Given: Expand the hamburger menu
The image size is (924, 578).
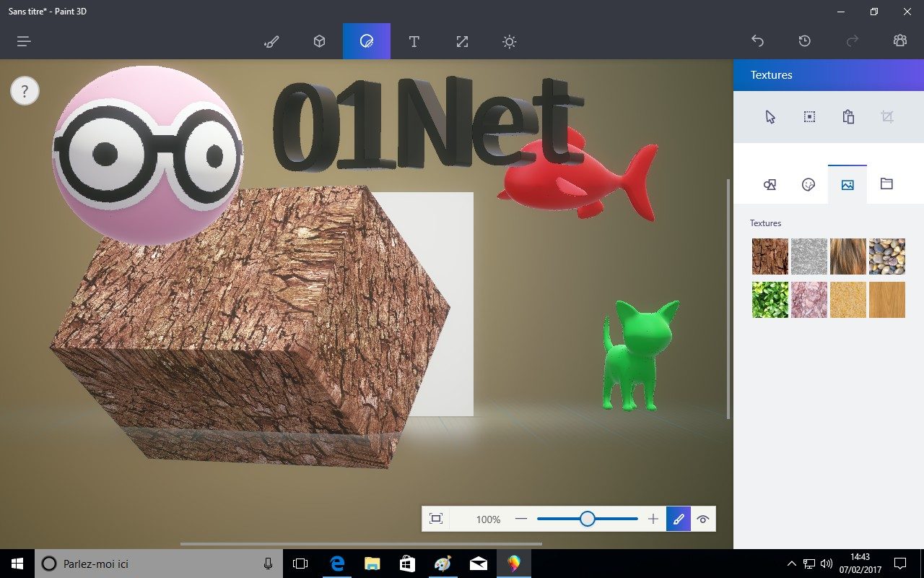Looking at the screenshot, I should [x=24, y=42].
